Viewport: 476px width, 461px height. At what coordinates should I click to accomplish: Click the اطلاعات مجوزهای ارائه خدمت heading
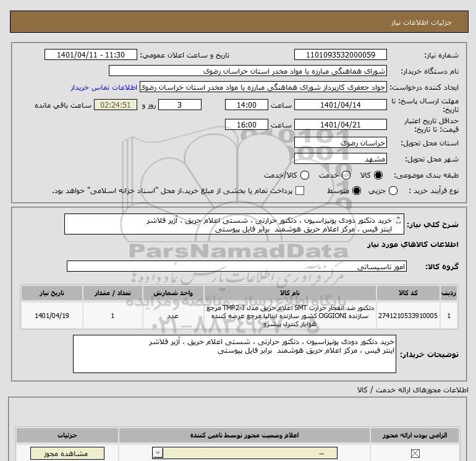[x=413, y=390]
